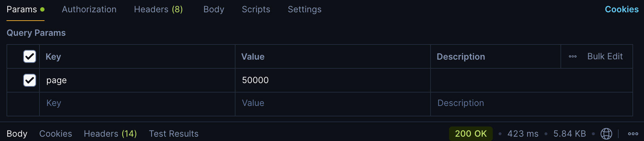The image size is (644, 141).
Task: Switch to the Authorization tab
Action: [89, 9]
